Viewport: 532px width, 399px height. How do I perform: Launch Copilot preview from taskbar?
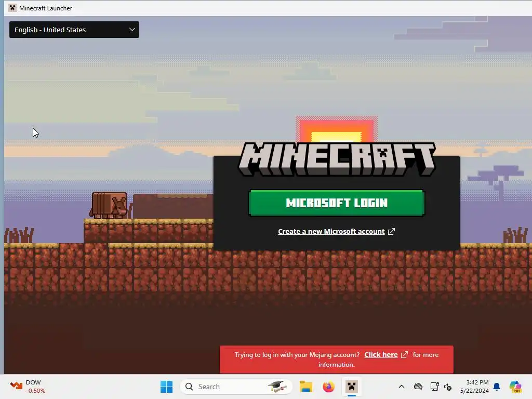coord(515,387)
